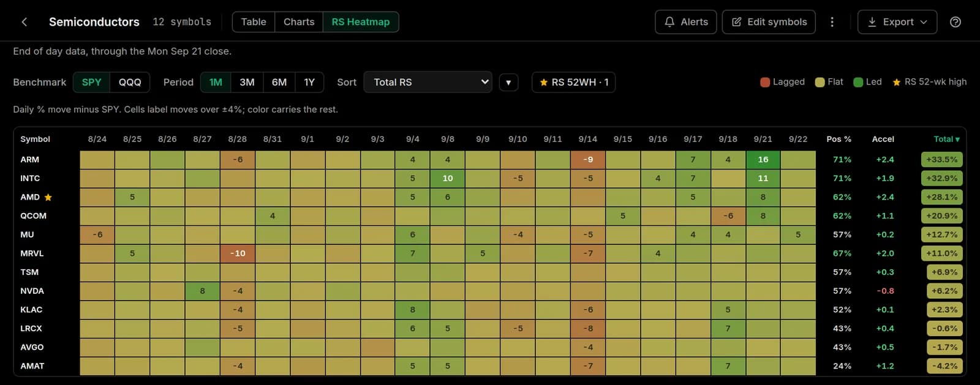
Task: Open help via the question mark icon
Action: point(955,22)
